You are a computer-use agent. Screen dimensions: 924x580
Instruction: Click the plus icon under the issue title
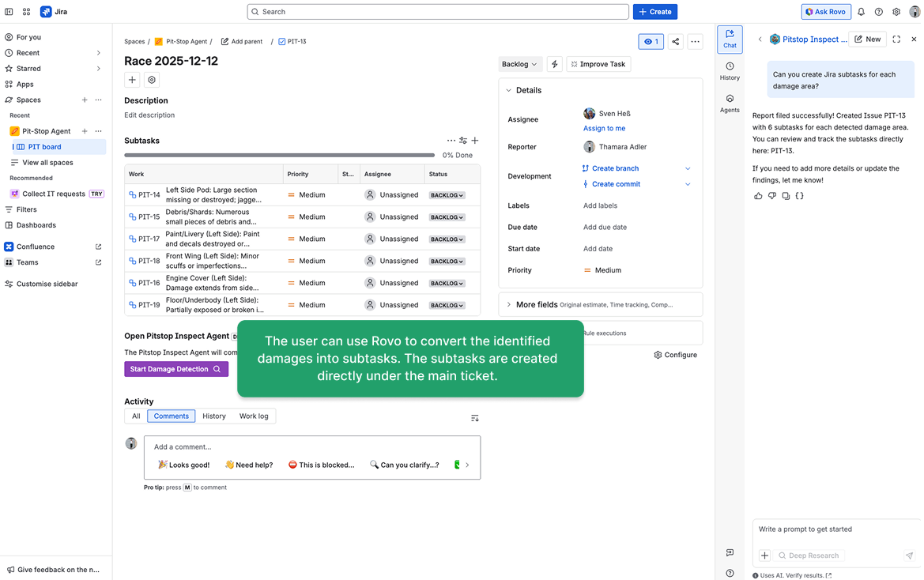[x=132, y=80]
